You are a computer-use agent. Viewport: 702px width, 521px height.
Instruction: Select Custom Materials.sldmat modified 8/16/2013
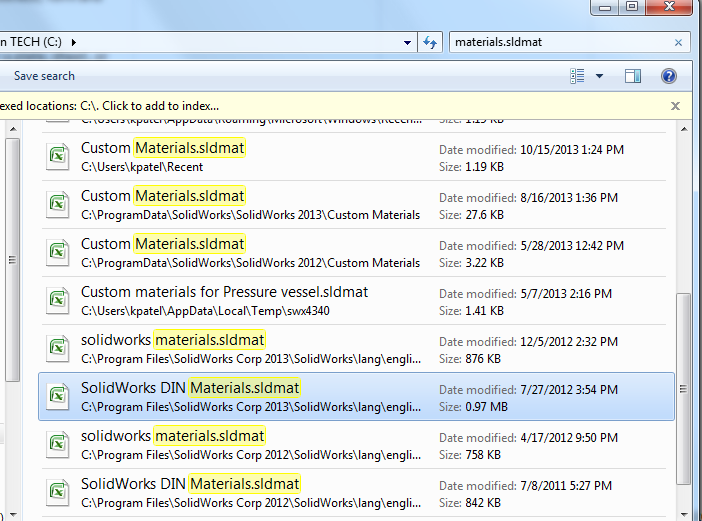click(x=356, y=205)
